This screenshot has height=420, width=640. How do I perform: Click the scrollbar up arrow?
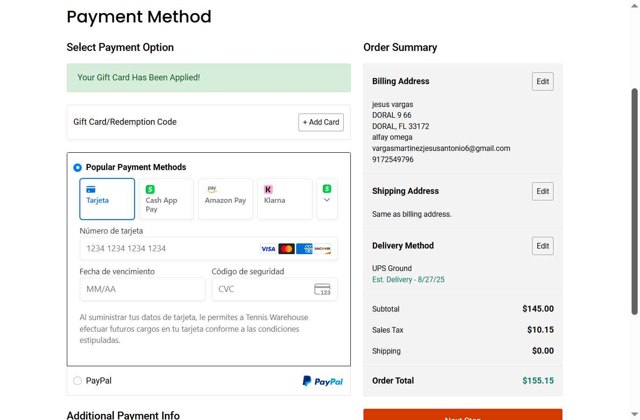pos(634,5)
